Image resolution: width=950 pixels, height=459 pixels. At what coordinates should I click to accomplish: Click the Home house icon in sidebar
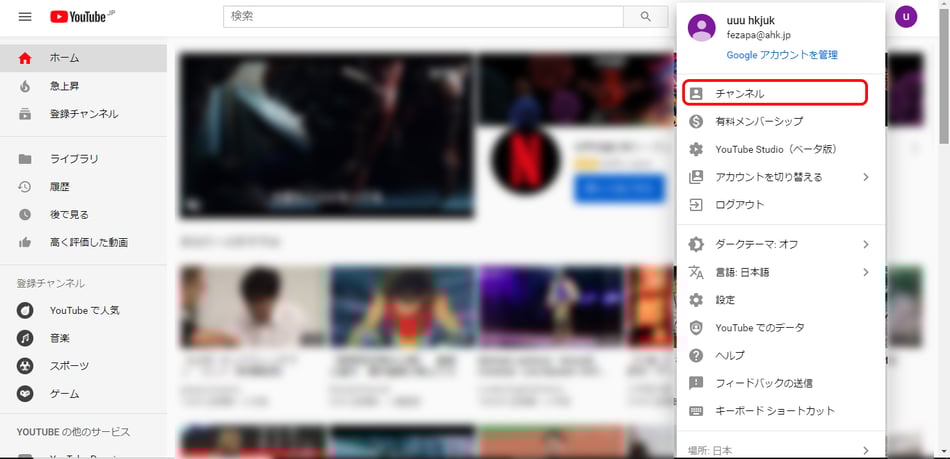click(x=25, y=58)
